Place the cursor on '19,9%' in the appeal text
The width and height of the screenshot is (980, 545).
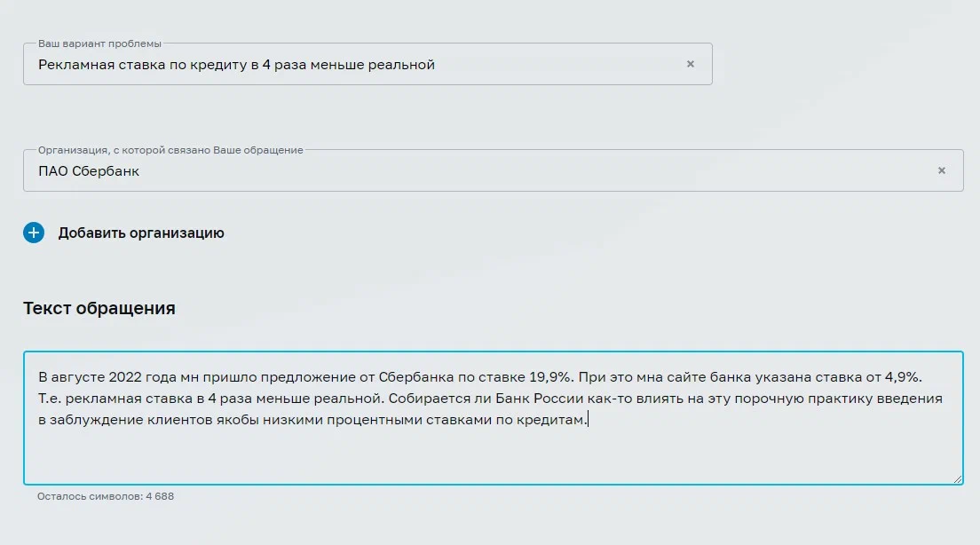tap(550, 377)
